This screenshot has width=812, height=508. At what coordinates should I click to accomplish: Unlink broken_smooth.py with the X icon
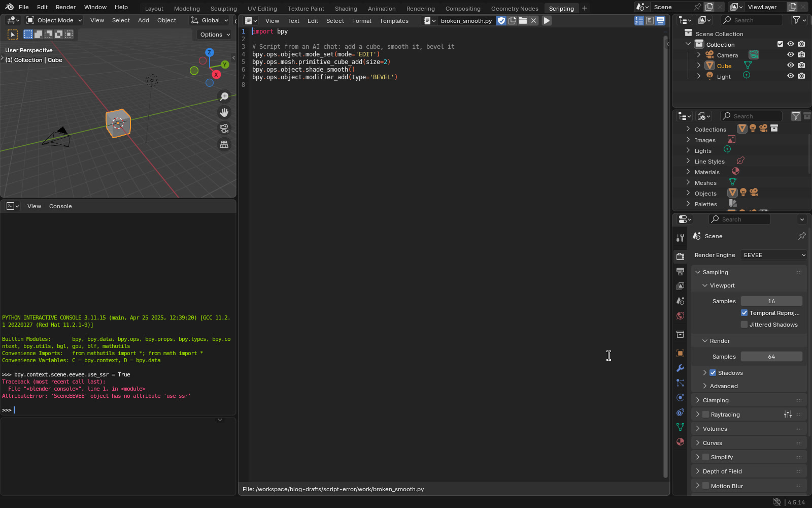tap(533, 21)
